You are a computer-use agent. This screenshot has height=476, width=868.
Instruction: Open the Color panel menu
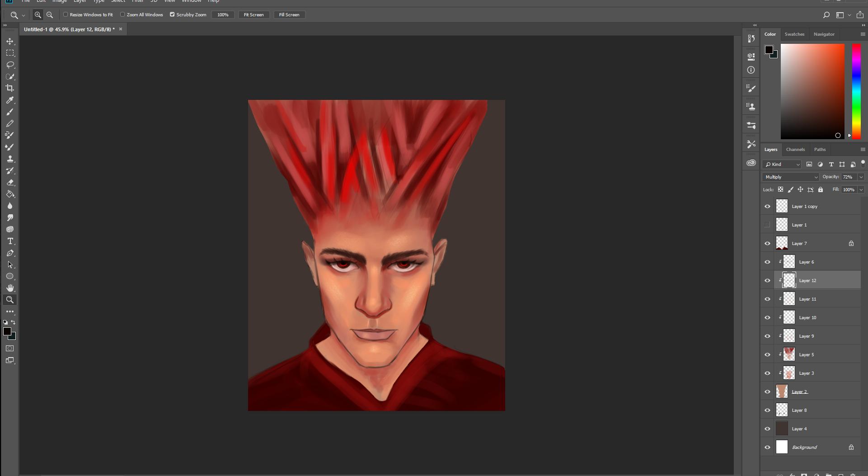(x=863, y=34)
